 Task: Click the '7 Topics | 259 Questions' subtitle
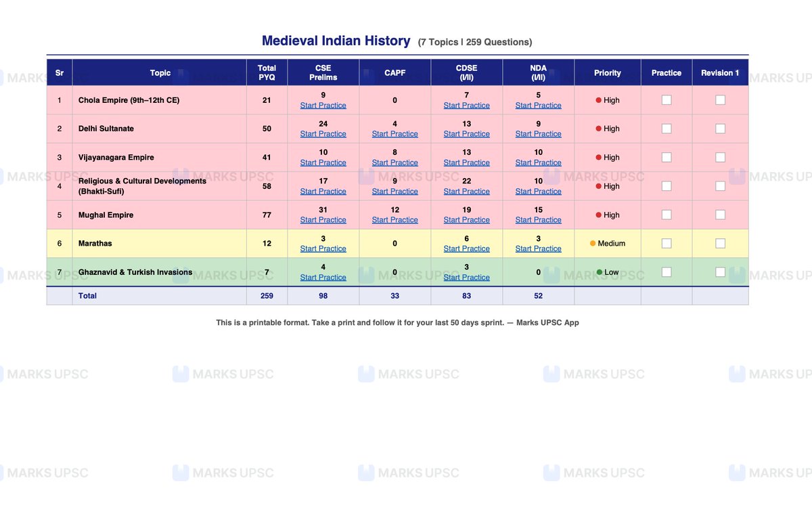click(475, 42)
